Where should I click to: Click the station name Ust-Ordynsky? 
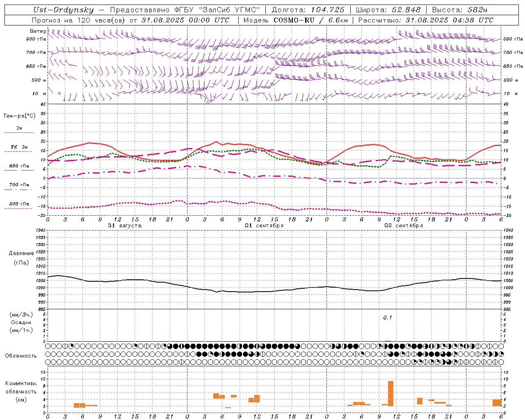[63, 10]
